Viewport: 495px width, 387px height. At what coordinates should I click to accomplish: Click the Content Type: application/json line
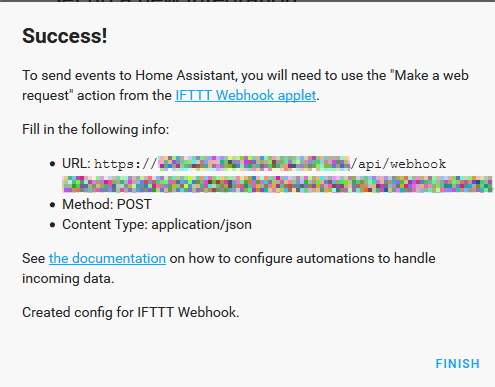pyautogui.click(x=157, y=224)
